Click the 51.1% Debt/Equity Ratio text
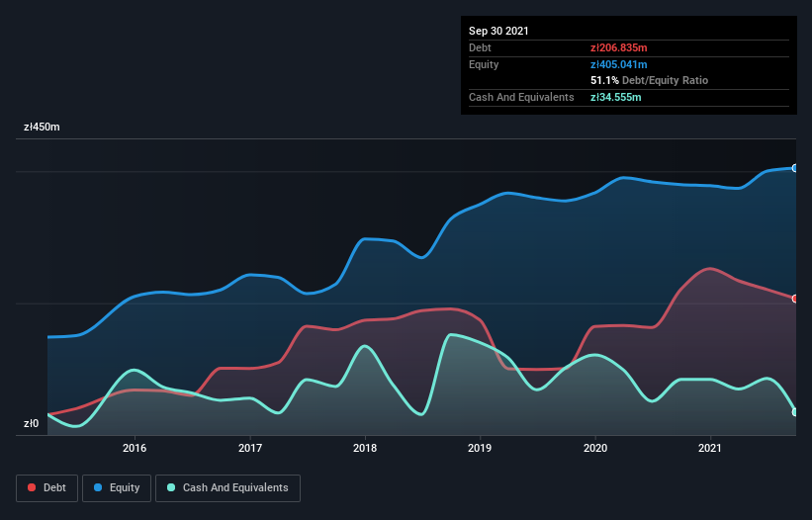The width and height of the screenshot is (812, 520). [x=650, y=80]
